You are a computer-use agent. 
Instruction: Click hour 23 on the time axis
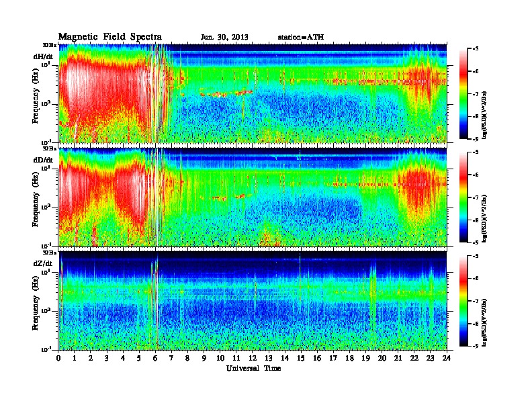click(431, 358)
